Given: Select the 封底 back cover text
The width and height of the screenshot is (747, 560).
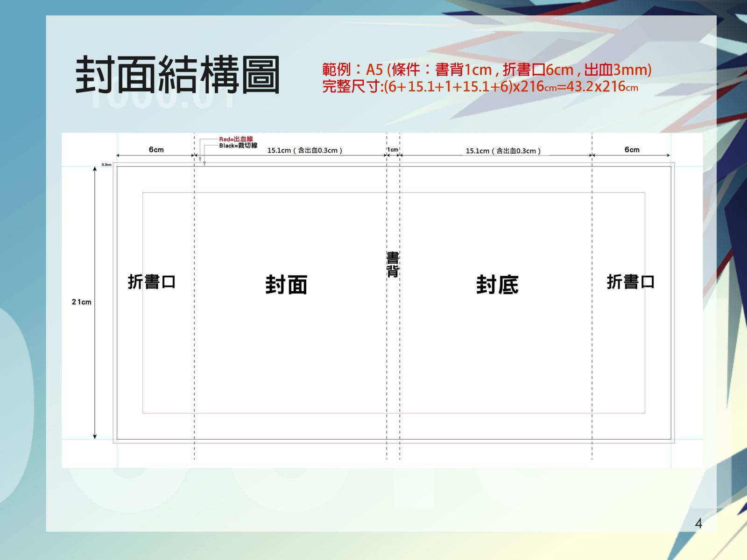Looking at the screenshot, I should click(497, 285).
